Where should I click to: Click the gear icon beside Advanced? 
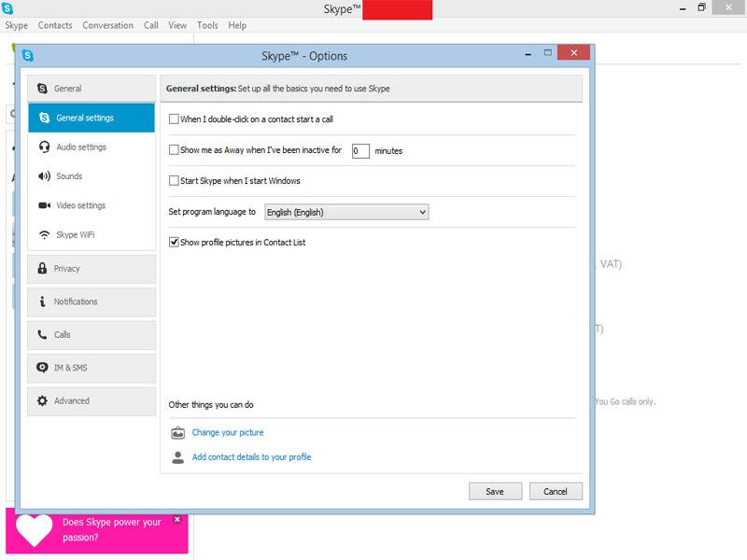tap(42, 401)
